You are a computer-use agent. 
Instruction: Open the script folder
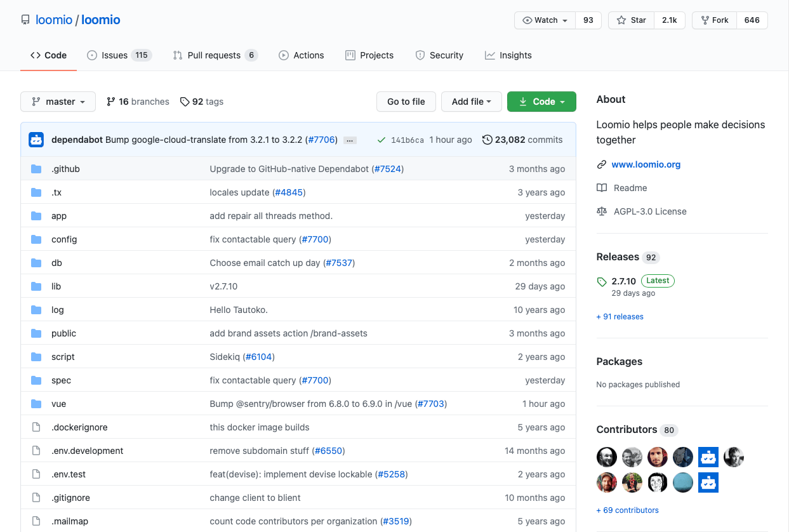point(63,357)
